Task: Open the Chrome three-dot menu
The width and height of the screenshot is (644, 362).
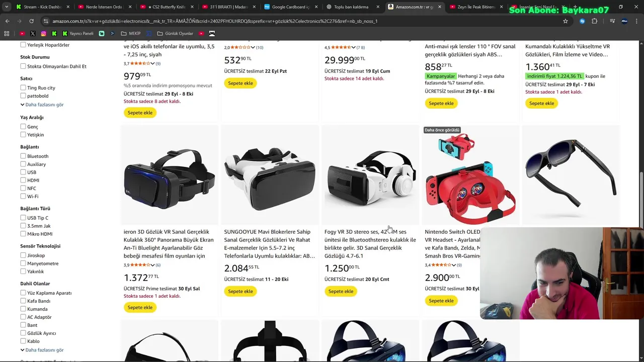Action: point(637,21)
